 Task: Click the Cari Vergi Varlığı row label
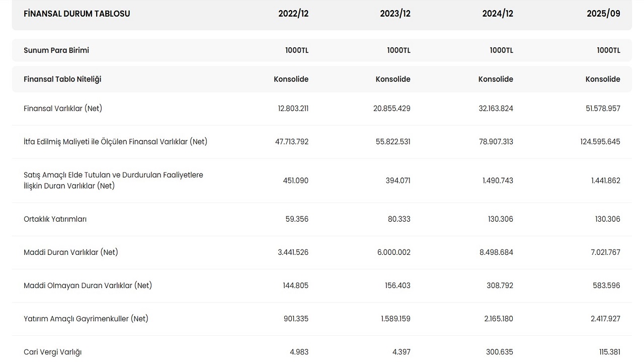pos(52,352)
